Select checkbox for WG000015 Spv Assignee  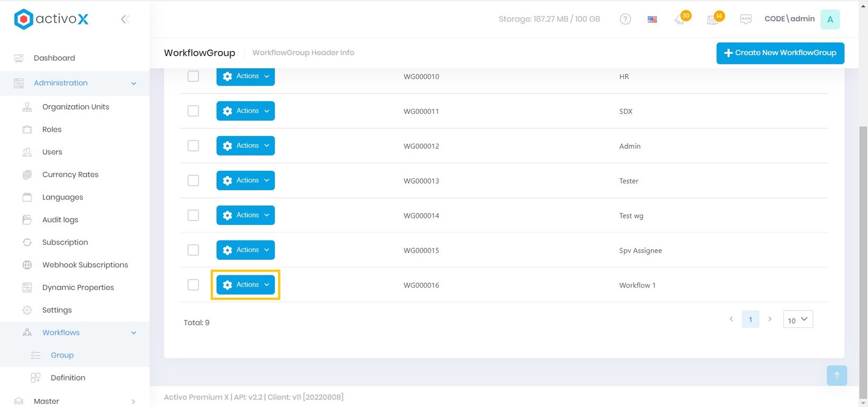(x=193, y=250)
